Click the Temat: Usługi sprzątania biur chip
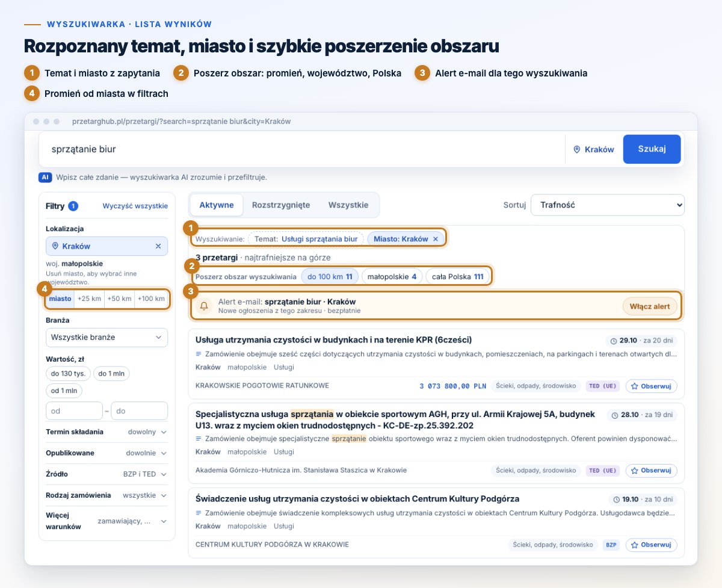Viewport: 722px width, 588px height. tap(306, 239)
